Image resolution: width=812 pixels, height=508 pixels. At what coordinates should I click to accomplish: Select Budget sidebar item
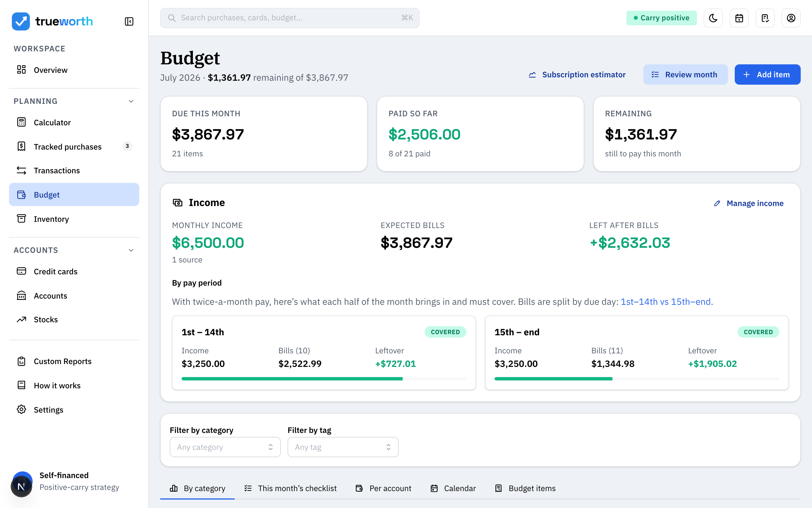pos(74,194)
